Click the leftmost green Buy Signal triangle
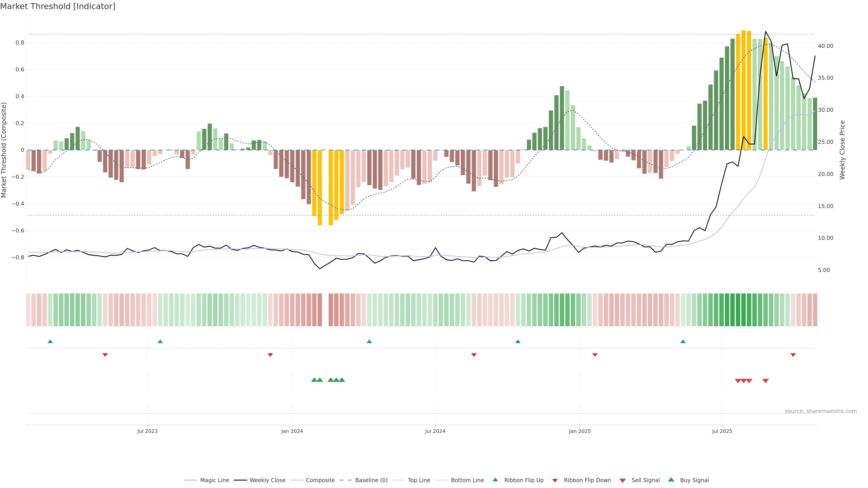The width and height of the screenshot is (868, 488). pos(314,380)
